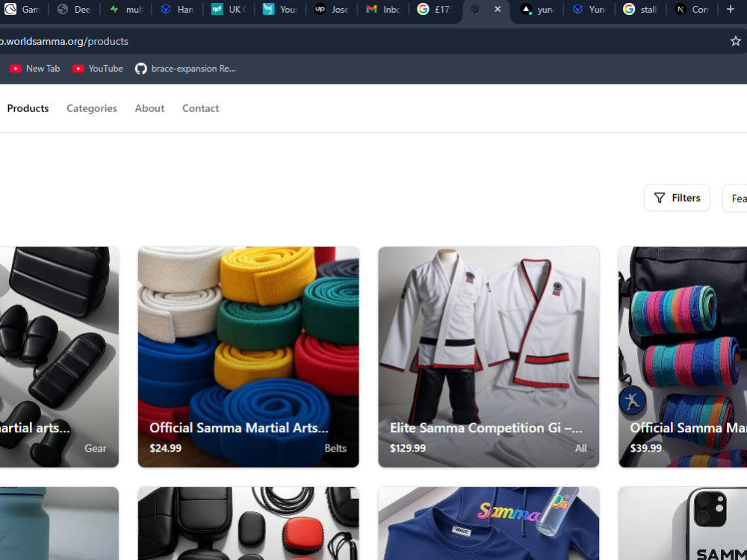Switch to the 'Gam' browser tab

(23, 9)
